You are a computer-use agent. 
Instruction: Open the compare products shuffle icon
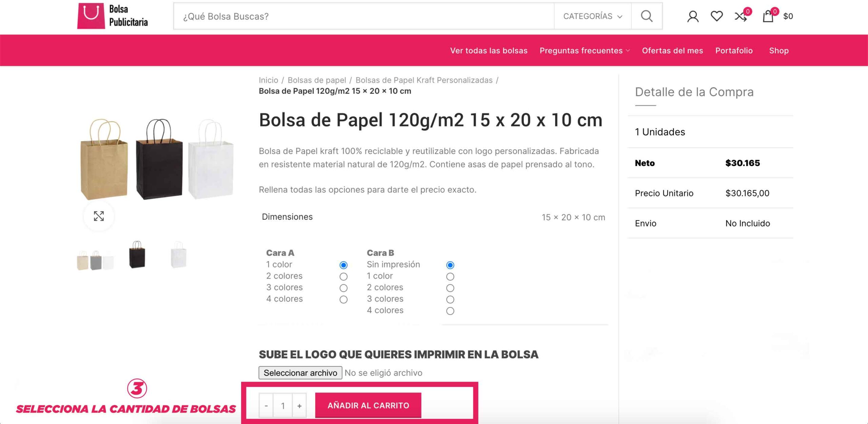tap(741, 16)
